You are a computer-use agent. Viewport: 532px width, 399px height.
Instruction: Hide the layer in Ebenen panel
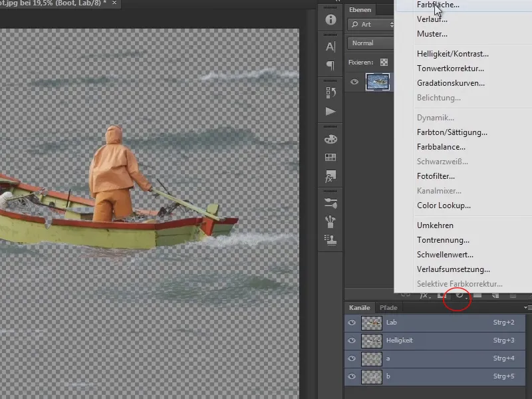coord(354,82)
